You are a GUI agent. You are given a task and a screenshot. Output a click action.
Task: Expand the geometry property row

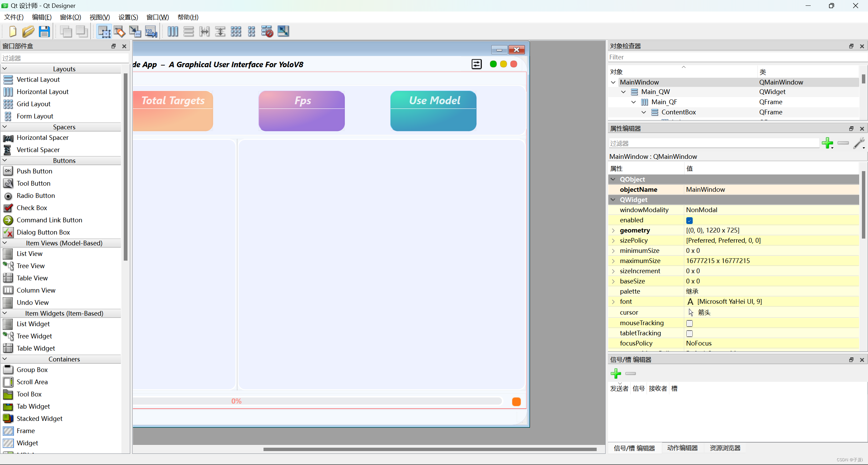(613, 230)
